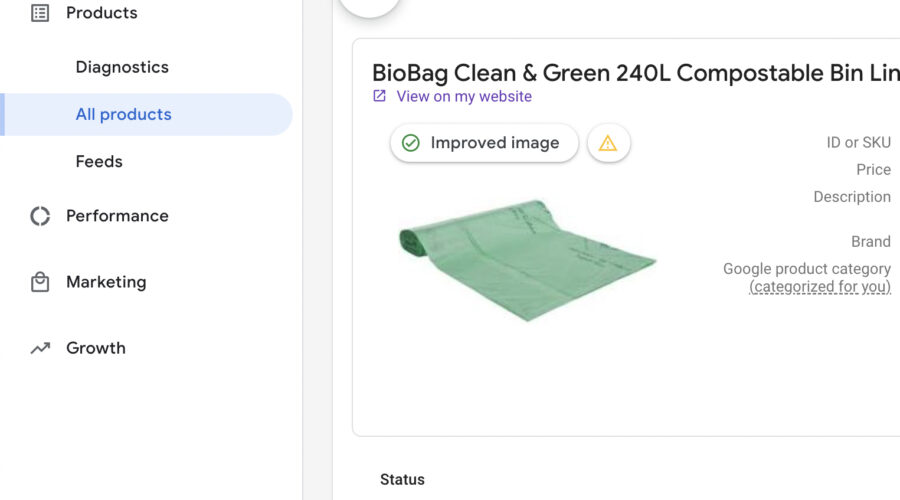
Task: Click the Improved image button
Action: click(485, 143)
